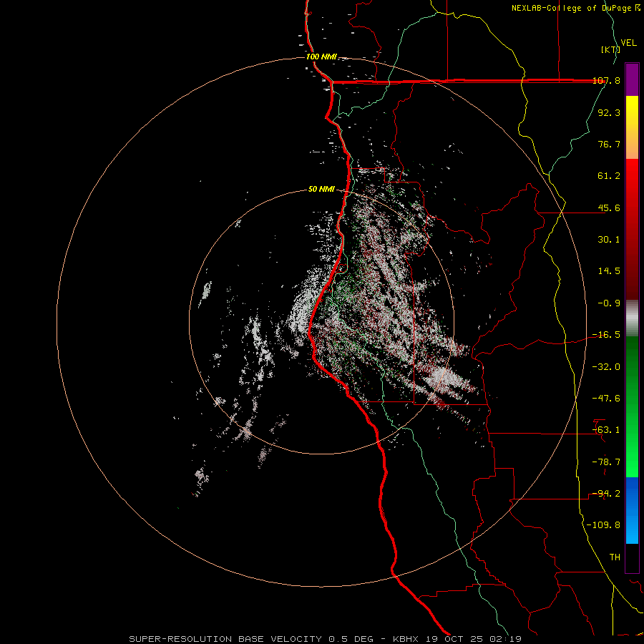The image size is (644, 644).
Task: Click the -16.5 velocity scale value
Action: [x=606, y=335]
